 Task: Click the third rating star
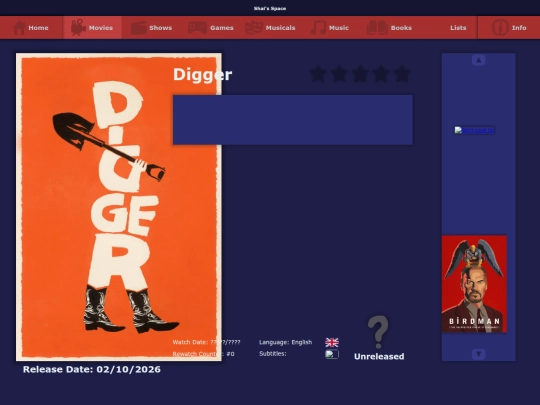[360, 74]
